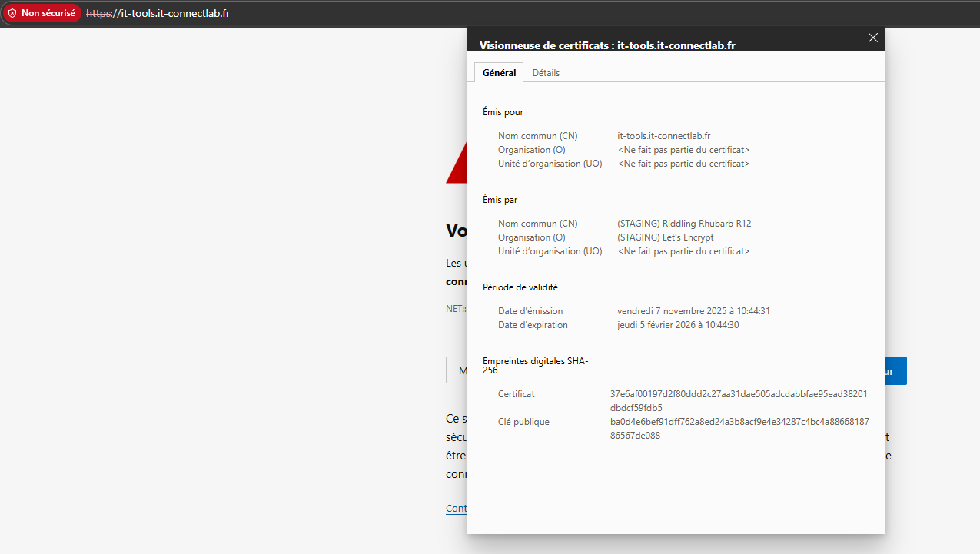Click the organization '(STAGING) Let's Encrypt'
The image size is (980, 554).
665,237
